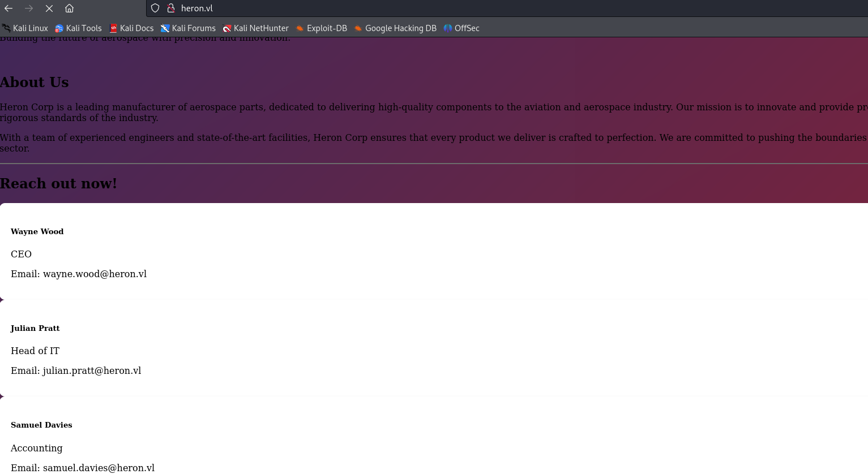868x474 pixels.
Task: Click the browser Back arrow button
Action: click(x=8, y=8)
